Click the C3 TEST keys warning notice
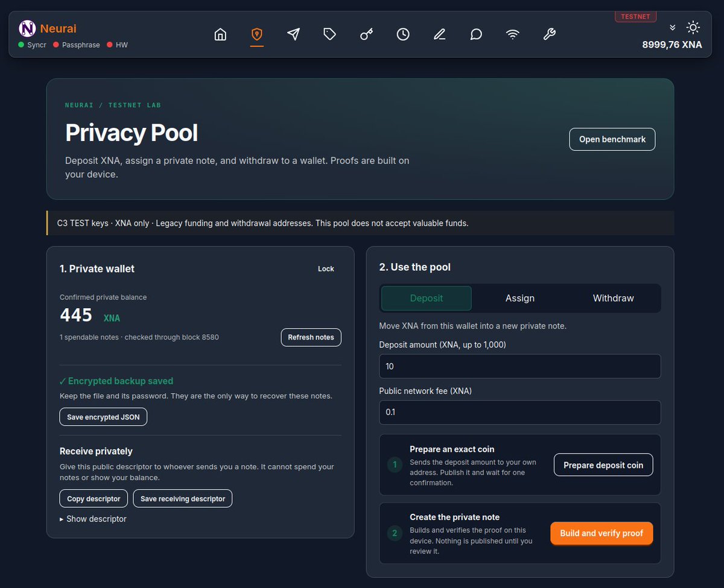This screenshot has width=724, height=588. point(361,223)
